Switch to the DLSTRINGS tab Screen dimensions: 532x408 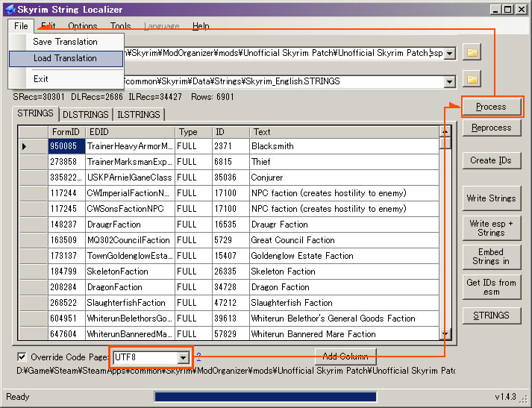coord(86,115)
